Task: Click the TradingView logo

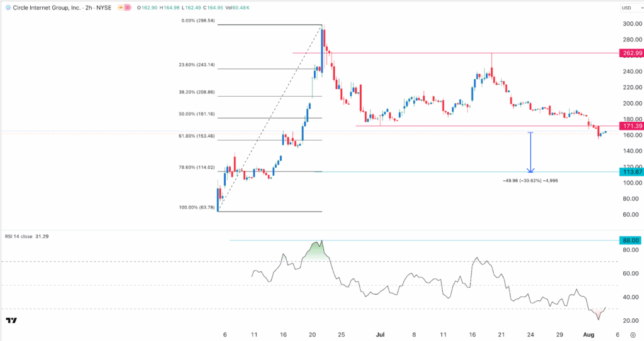Action: point(11,320)
